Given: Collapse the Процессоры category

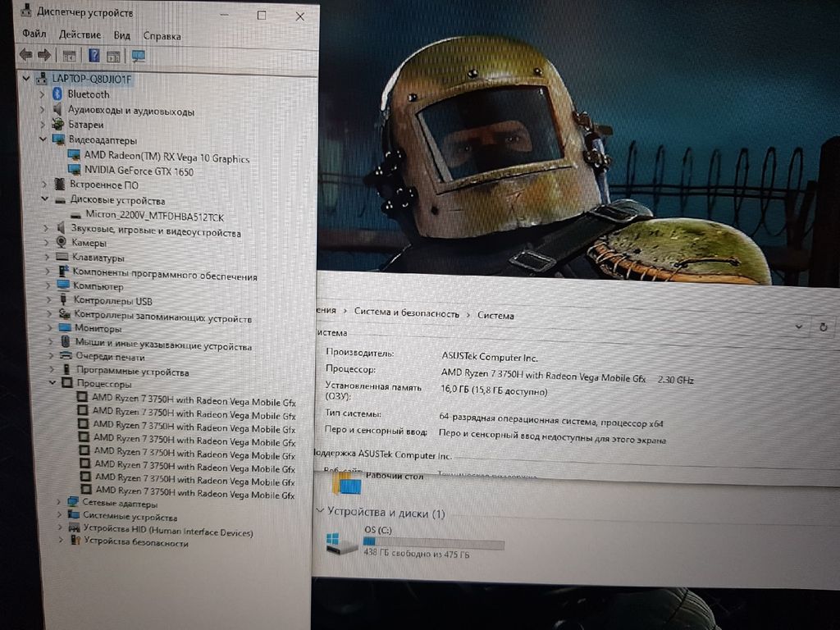Looking at the screenshot, I should [x=53, y=383].
